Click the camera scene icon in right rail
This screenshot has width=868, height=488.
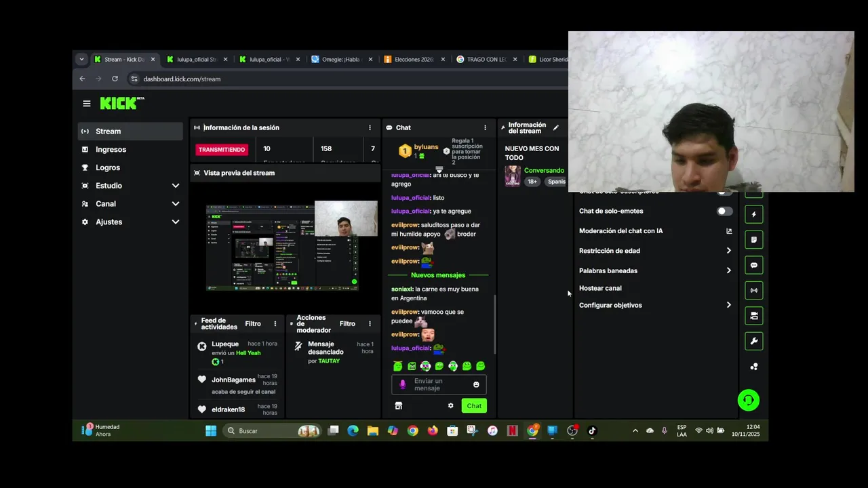[754, 316]
